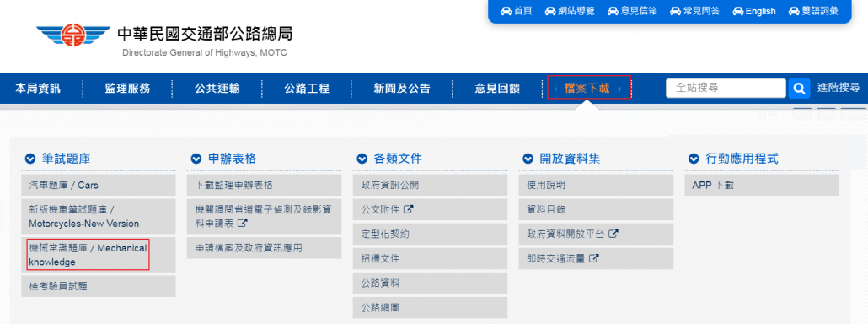Click the 中華民國交通部公路總局 title text
This screenshot has width=868, height=324.
204,34
